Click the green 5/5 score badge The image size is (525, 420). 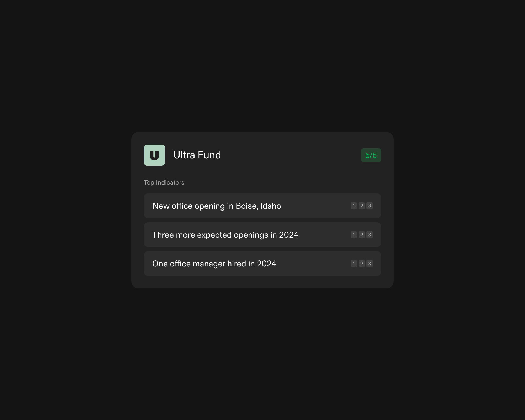[x=371, y=155]
